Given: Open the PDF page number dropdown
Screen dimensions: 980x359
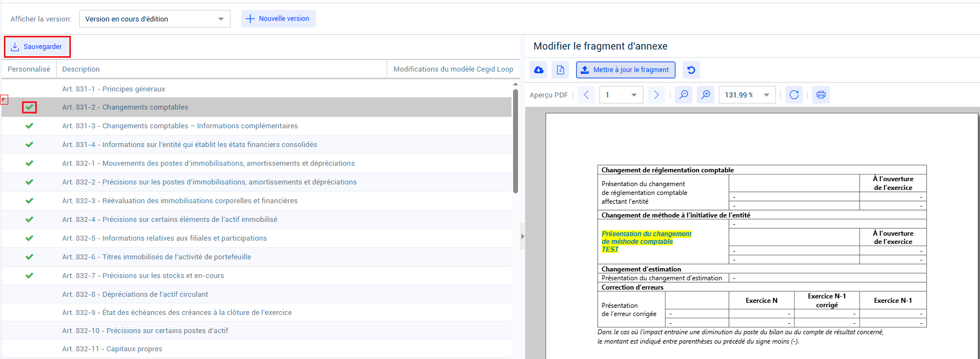Looking at the screenshot, I should (621, 95).
